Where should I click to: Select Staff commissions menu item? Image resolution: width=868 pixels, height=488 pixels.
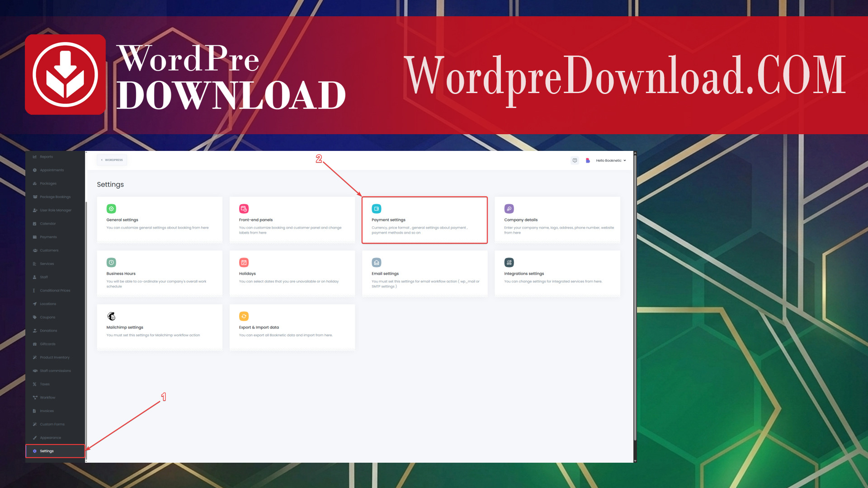click(55, 371)
